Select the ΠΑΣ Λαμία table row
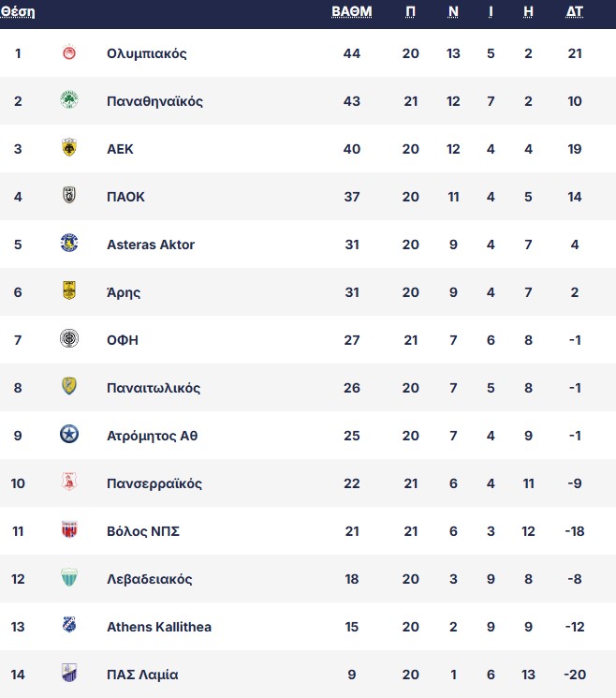Viewport: 616px width, 698px height. (x=308, y=674)
